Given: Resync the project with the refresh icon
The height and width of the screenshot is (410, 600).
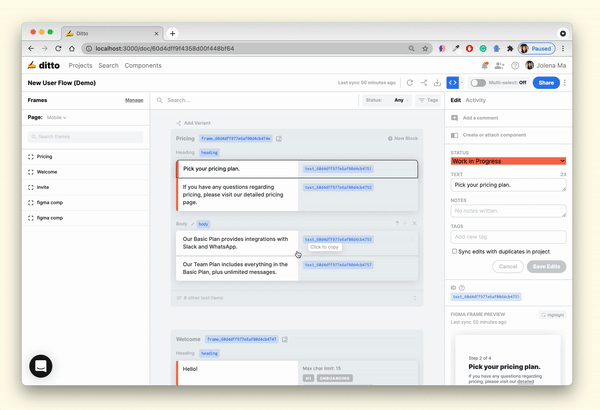Looking at the screenshot, I should pyautogui.click(x=409, y=83).
